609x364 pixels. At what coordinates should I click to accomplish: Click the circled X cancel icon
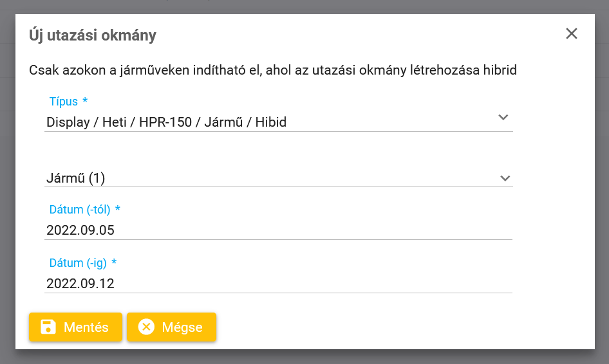click(x=146, y=327)
